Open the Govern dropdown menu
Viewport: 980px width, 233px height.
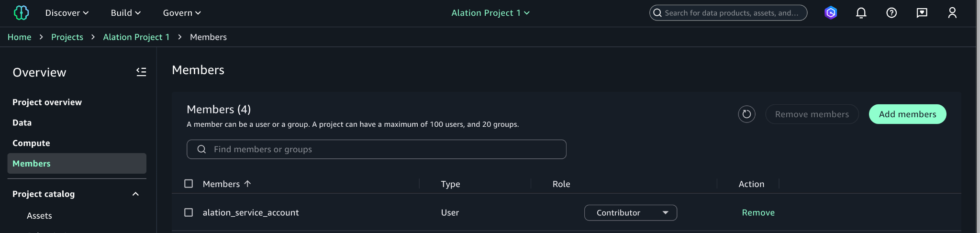pos(182,13)
